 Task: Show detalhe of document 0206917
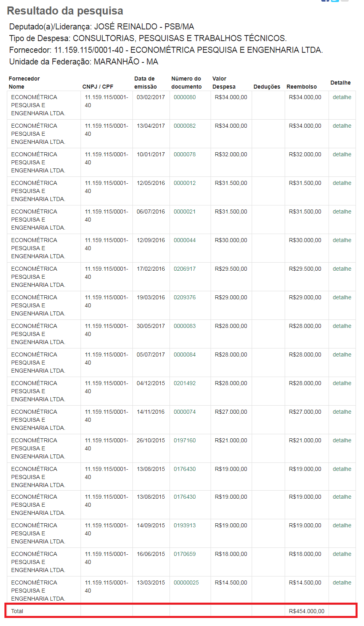pos(342,269)
